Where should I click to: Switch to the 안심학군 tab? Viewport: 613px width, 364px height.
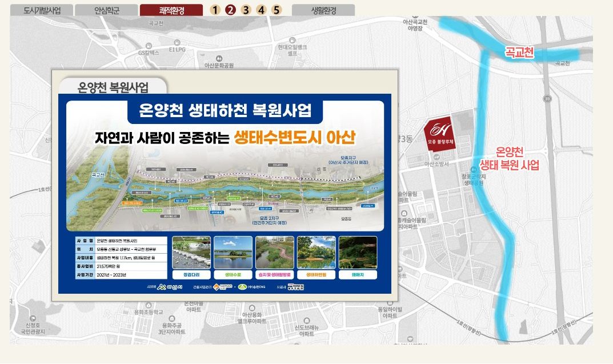(105, 10)
